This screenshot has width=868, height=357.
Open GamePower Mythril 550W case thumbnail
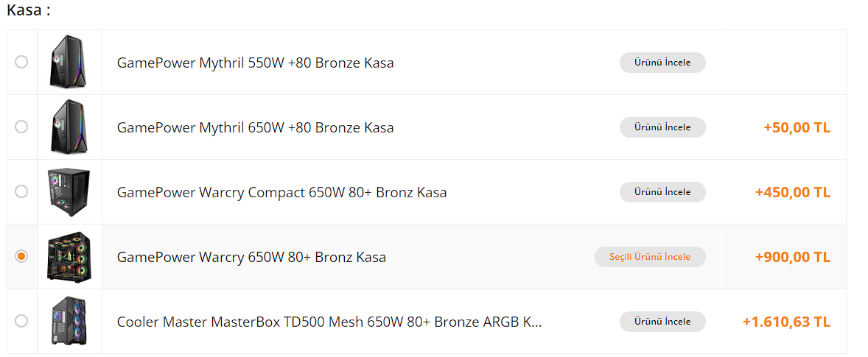pos(69,62)
